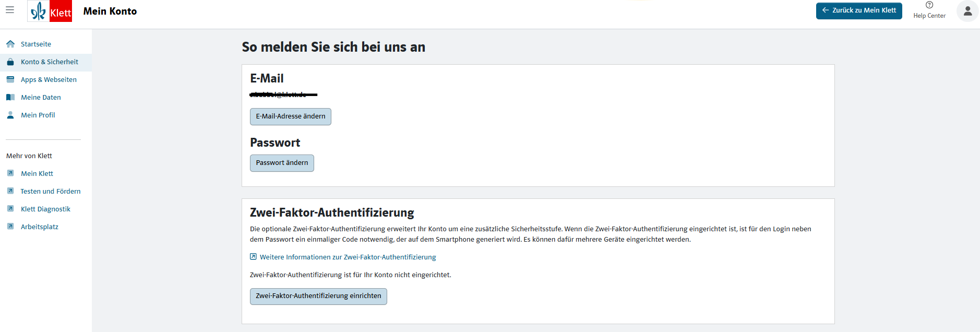Open the Testen und Fördern link
The width and height of the screenshot is (980, 332).
(x=51, y=191)
